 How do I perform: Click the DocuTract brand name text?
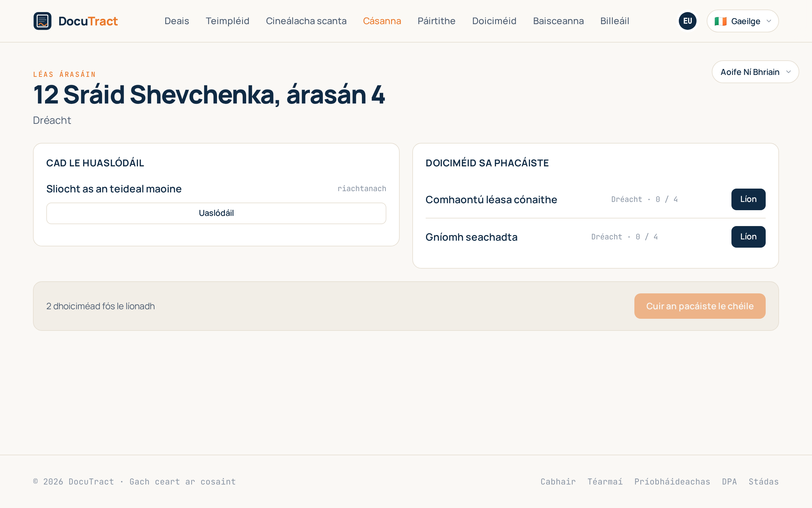click(88, 21)
